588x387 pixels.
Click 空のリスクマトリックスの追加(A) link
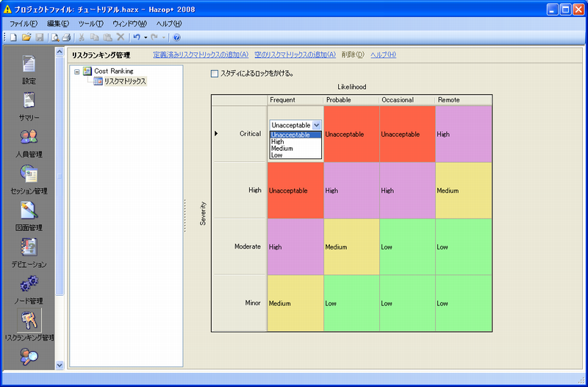click(x=295, y=54)
